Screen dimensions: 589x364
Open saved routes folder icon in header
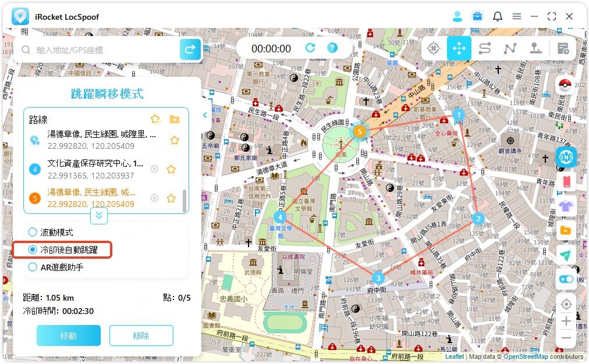click(x=174, y=119)
